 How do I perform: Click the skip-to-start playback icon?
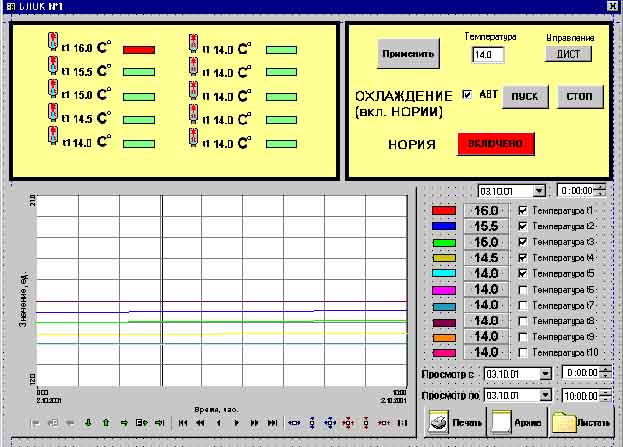tap(182, 423)
